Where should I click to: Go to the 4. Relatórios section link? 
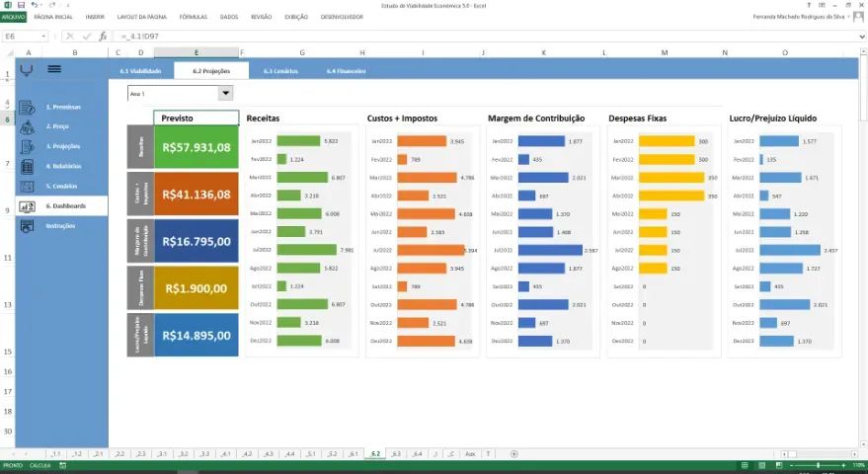tap(63, 166)
